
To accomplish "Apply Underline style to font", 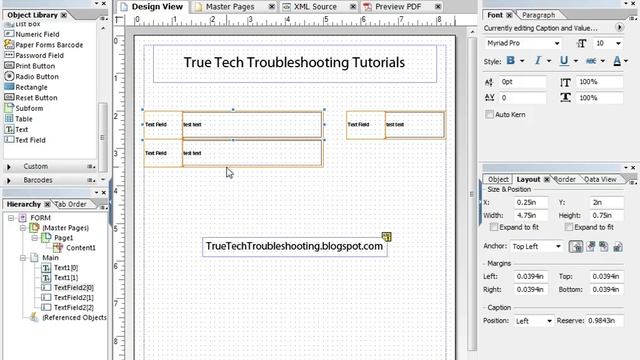I will click(564, 61).
